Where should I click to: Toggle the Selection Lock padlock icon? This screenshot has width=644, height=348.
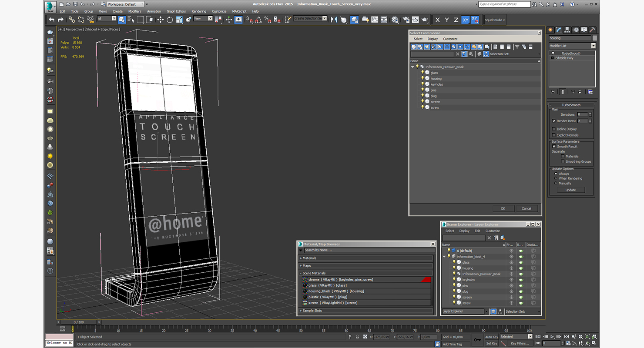pyautogui.click(x=357, y=337)
